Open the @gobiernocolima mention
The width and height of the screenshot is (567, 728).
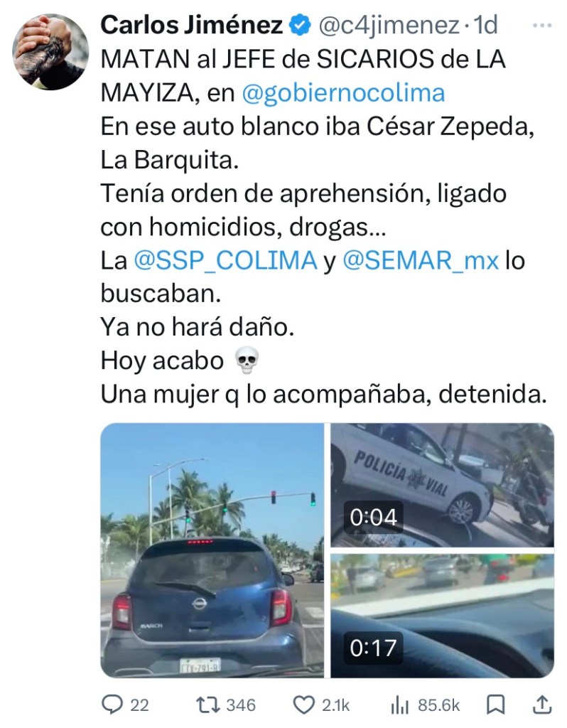(343, 93)
